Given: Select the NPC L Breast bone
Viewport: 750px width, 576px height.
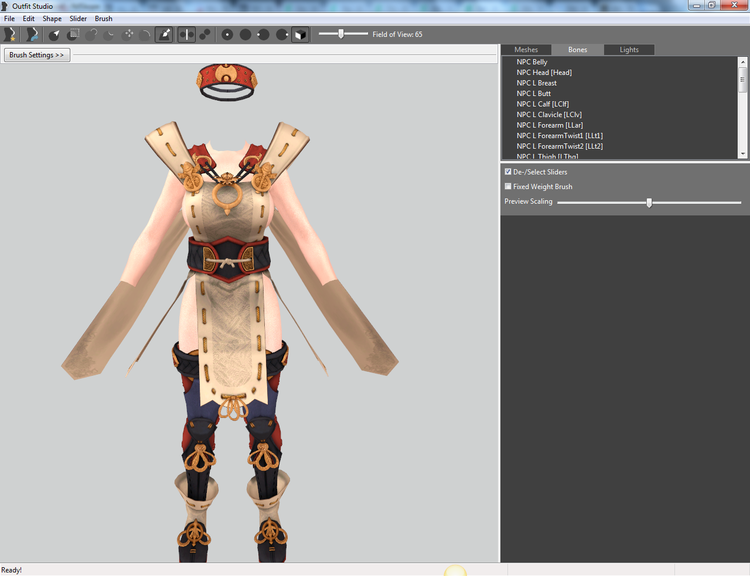Looking at the screenshot, I should tap(537, 83).
